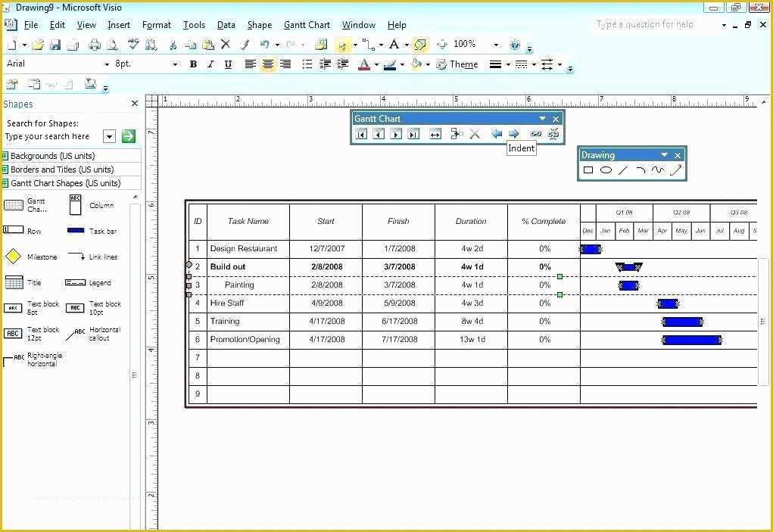
Task: Toggle center text alignment
Action: (268, 64)
